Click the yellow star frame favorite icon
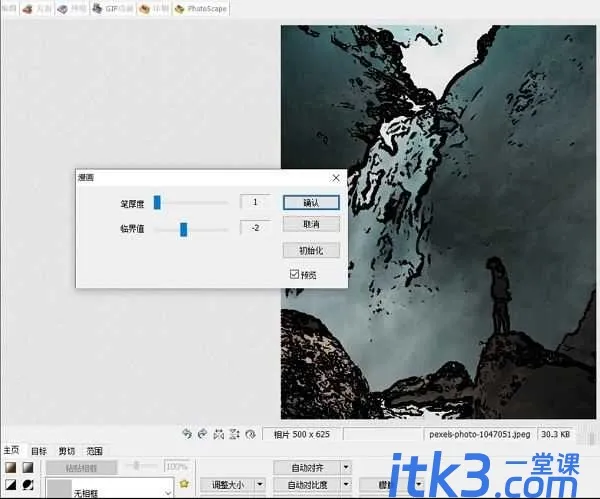Viewport: 600px width, 499px height. click(x=184, y=484)
